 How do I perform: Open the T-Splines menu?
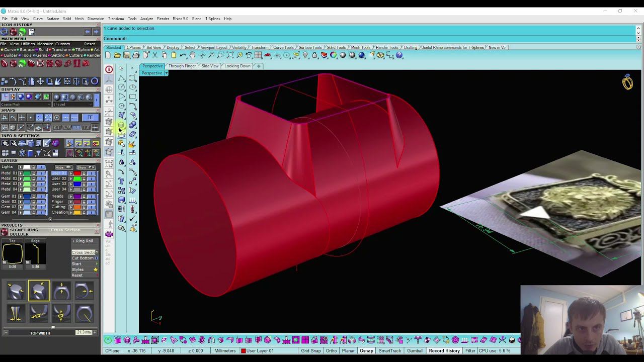(x=213, y=19)
